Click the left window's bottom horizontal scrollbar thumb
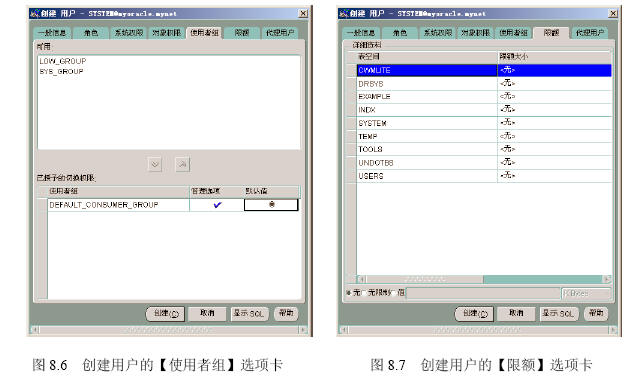Image resolution: width=627 pixels, height=378 pixels. pos(168,330)
